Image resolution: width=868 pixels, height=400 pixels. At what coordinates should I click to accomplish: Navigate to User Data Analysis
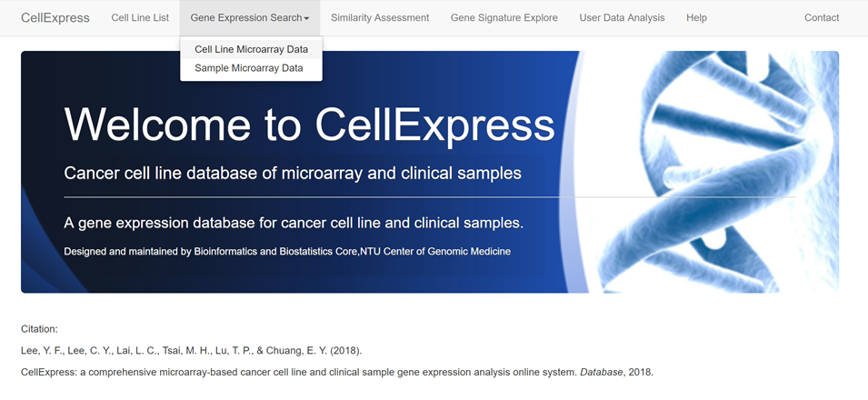coord(622,18)
